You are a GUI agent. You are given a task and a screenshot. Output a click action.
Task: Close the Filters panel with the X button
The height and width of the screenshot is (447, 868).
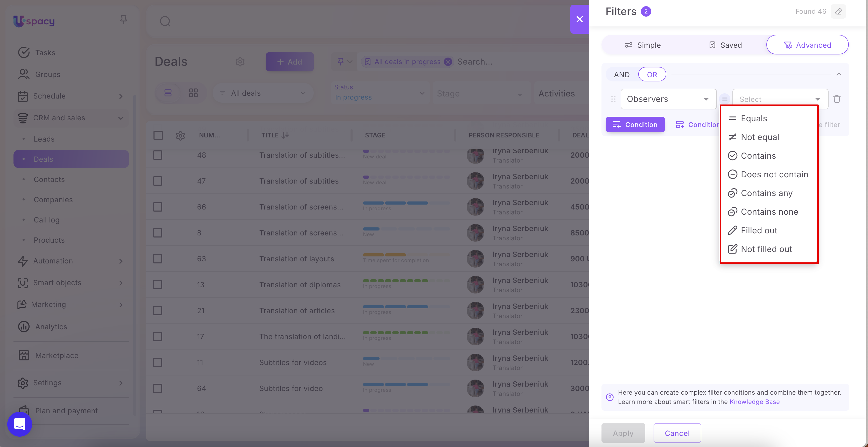[x=579, y=19]
